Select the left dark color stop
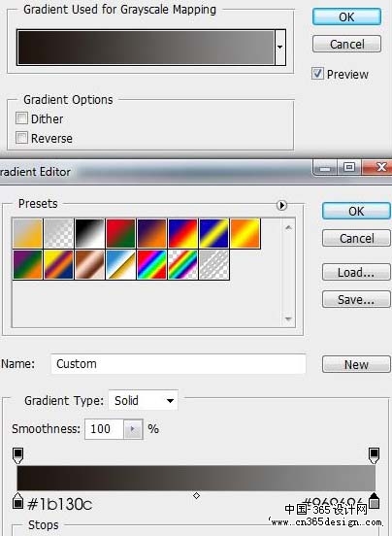This screenshot has height=536, width=392. coord(17,501)
